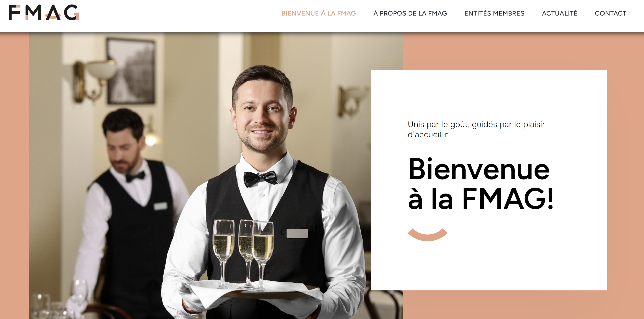Click the letter M in FMAG logo

click(33, 13)
